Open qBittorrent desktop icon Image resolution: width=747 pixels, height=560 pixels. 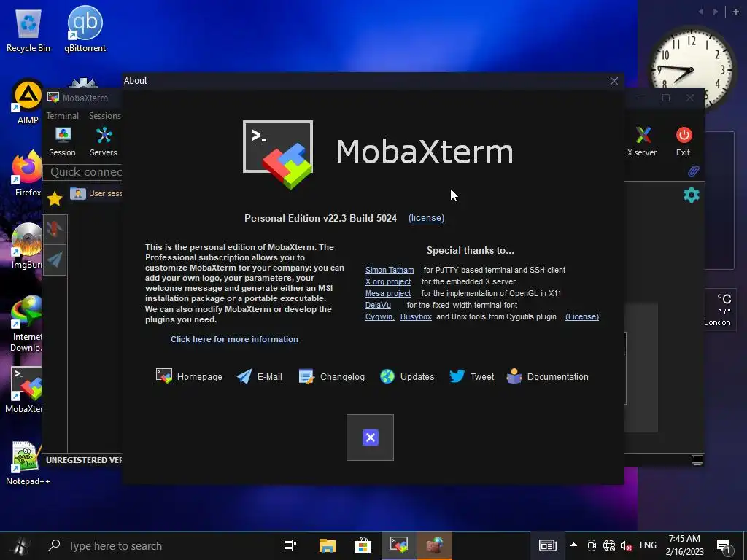click(x=85, y=29)
